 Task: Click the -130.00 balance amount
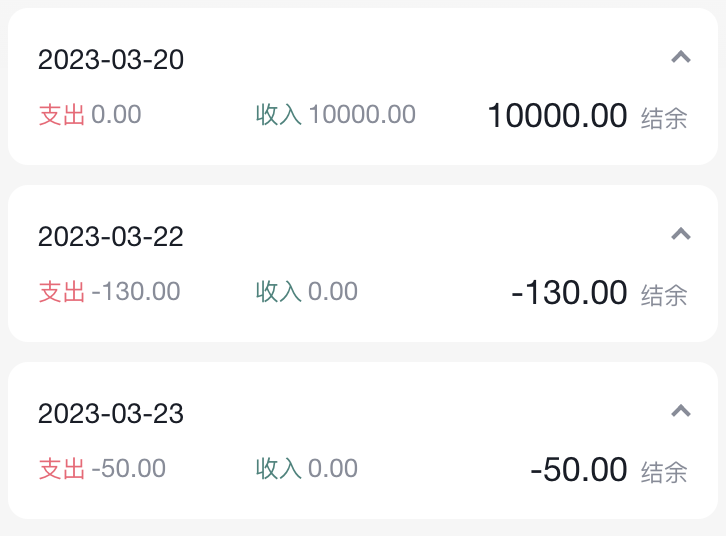pos(568,293)
